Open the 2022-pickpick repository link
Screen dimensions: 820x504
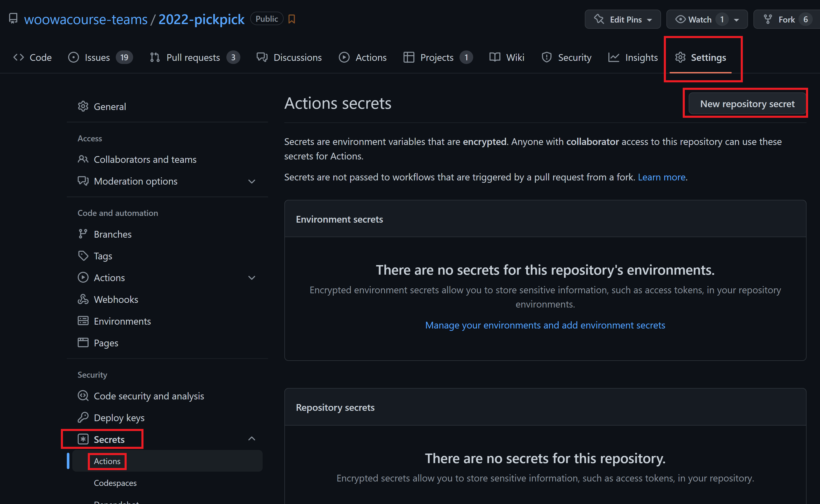point(202,19)
